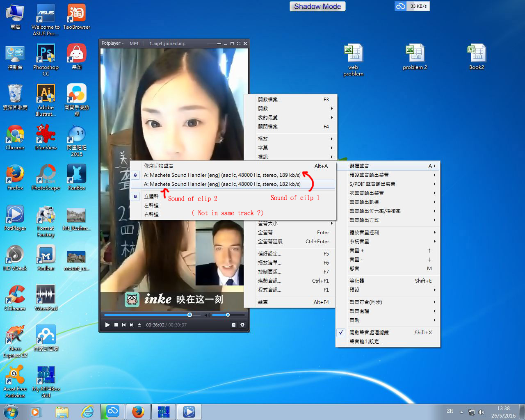Screen dimensions: 525x420
Task: Open the KanBox desktop shortcut
Action: point(77,177)
